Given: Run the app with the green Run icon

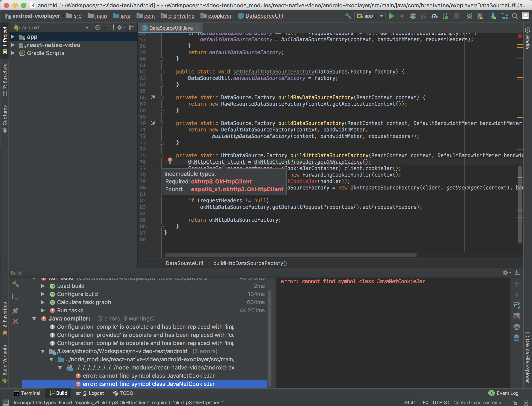Looking at the screenshot, I should [392, 16].
